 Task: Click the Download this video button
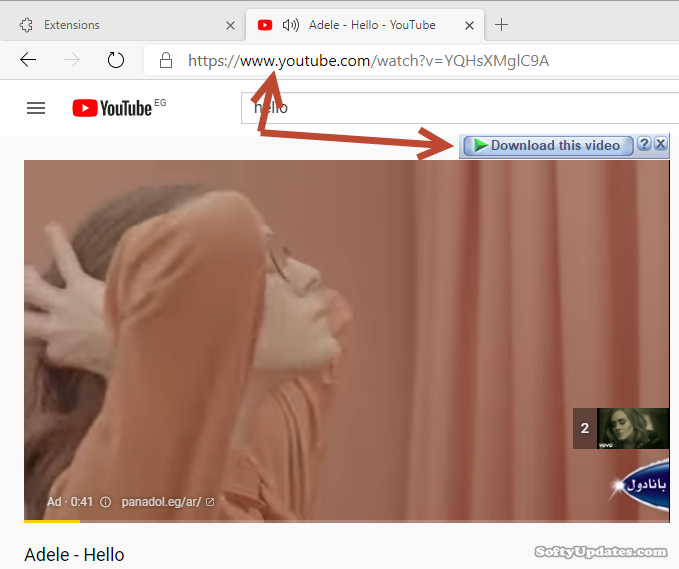pyautogui.click(x=548, y=145)
